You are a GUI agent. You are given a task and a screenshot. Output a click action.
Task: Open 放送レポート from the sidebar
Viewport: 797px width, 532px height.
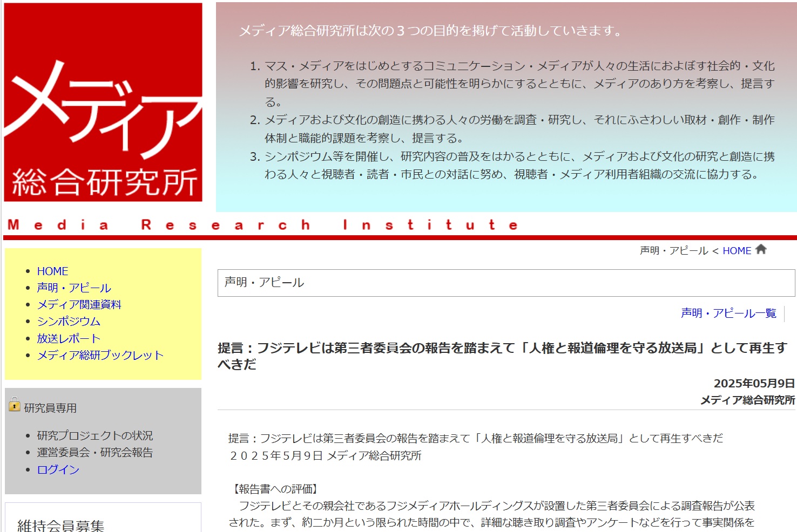point(69,338)
